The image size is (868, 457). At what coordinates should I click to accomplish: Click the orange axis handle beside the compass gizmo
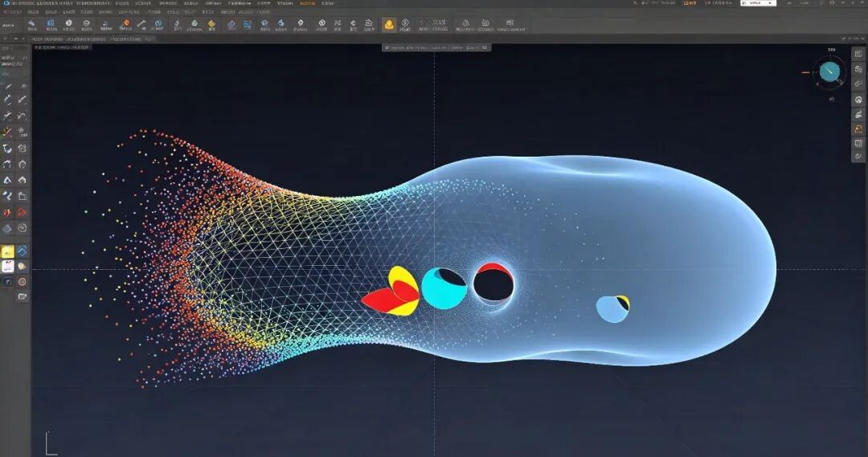click(806, 72)
